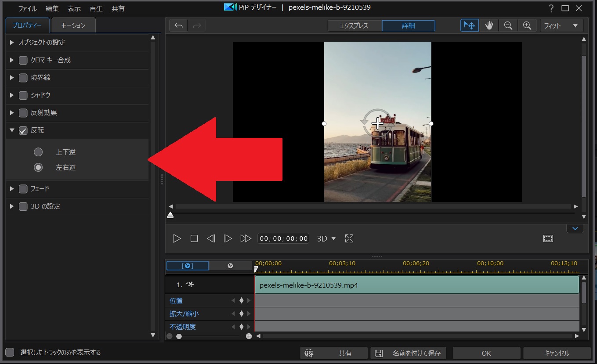The width and height of the screenshot is (597, 364).
Task: Enable the クロマ キー合成 checkbox
Action: pyautogui.click(x=23, y=60)
